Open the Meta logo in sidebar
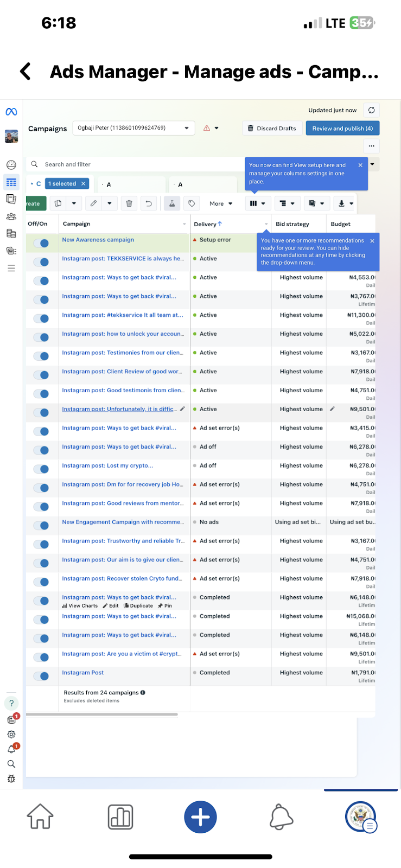Screen dimensions: 401x868 (x=11, y=112)
